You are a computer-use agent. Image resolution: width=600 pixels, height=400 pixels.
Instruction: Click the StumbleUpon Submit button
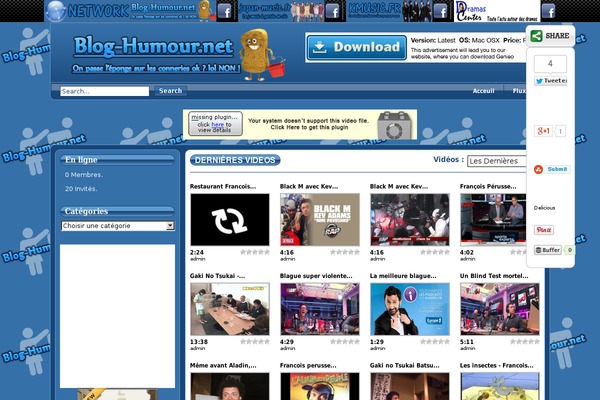pyautogui.click(x=557, y=169)
